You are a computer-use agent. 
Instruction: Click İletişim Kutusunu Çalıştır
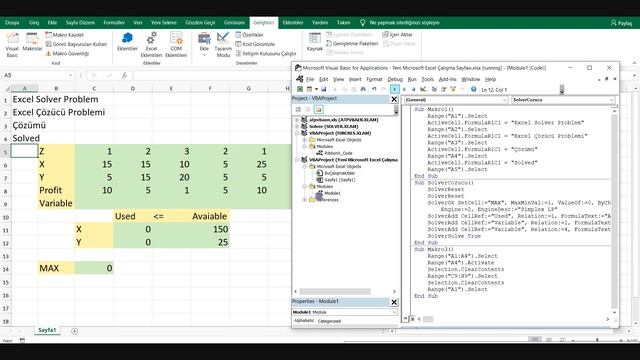tap(266, 53)
